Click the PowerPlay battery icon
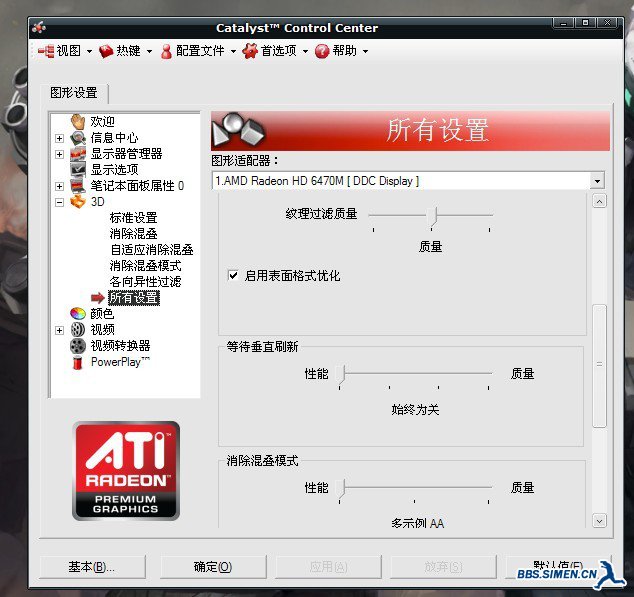The width and height of the screenshot is (634, 597). click(x=77, y=362)
